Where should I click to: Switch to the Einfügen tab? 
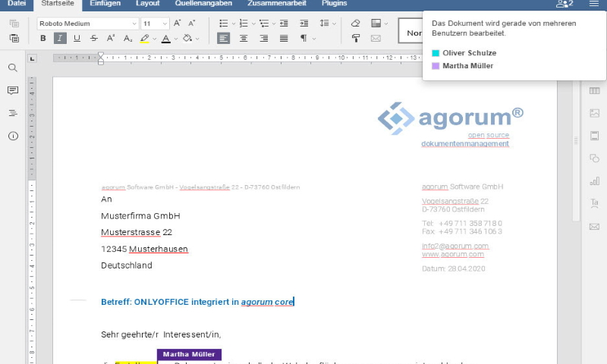105,4
